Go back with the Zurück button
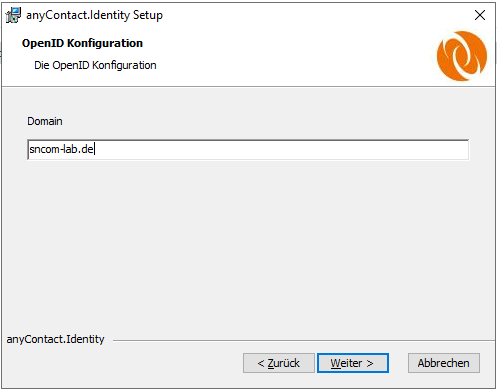 pyautogui.click(x=279, y=363)
